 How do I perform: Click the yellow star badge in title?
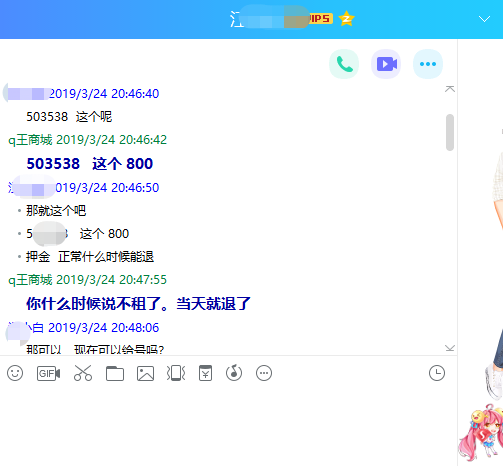tap(346, 19)
